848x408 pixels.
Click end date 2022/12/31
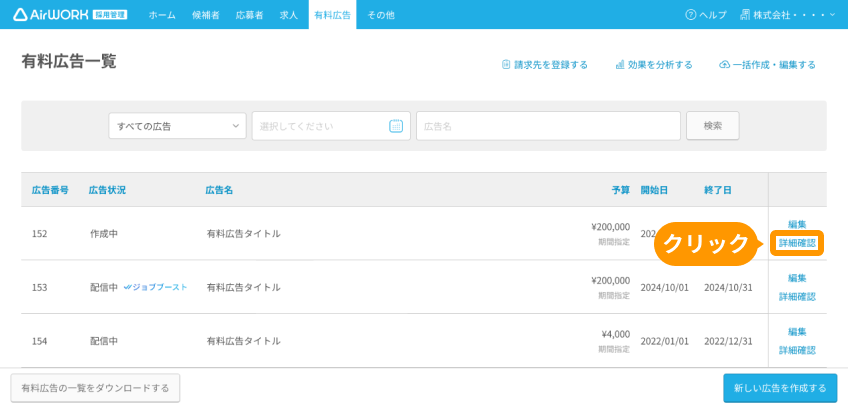point(728,341)
